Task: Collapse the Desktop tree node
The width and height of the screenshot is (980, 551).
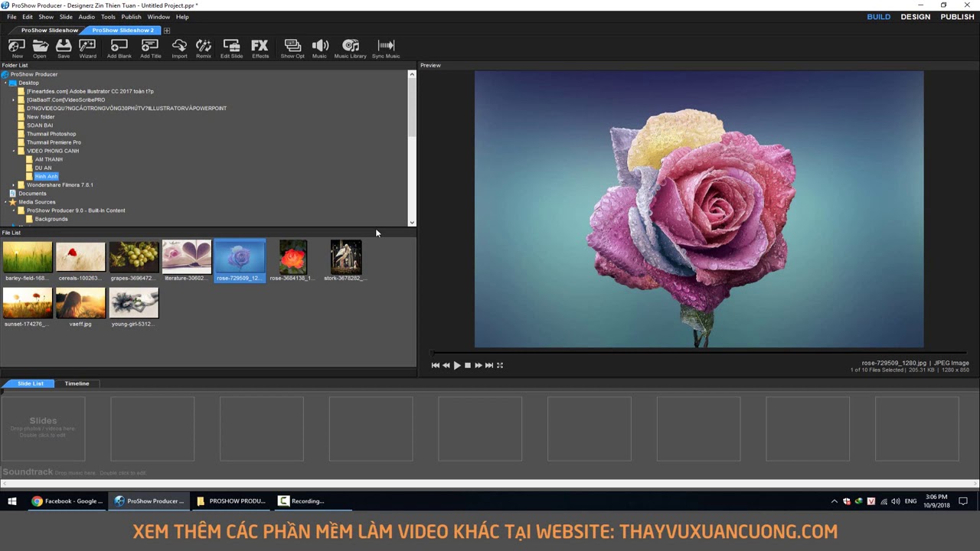Action: 5,83
